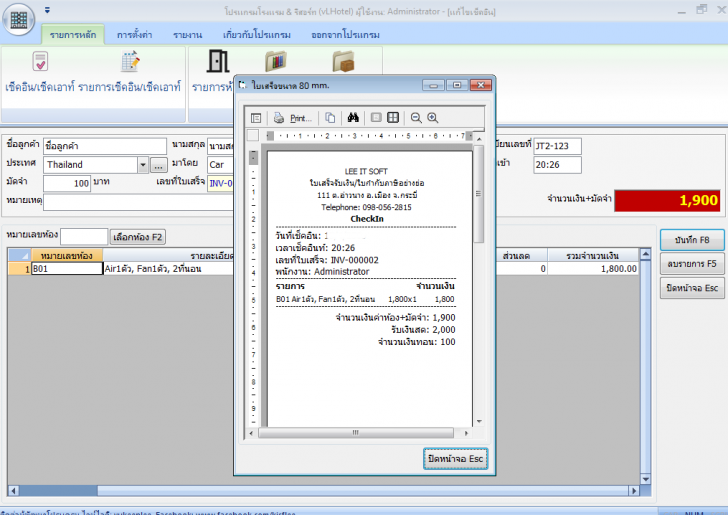Click grid select-all corner cell
The image size is (728, 515).
click(20, 256)
